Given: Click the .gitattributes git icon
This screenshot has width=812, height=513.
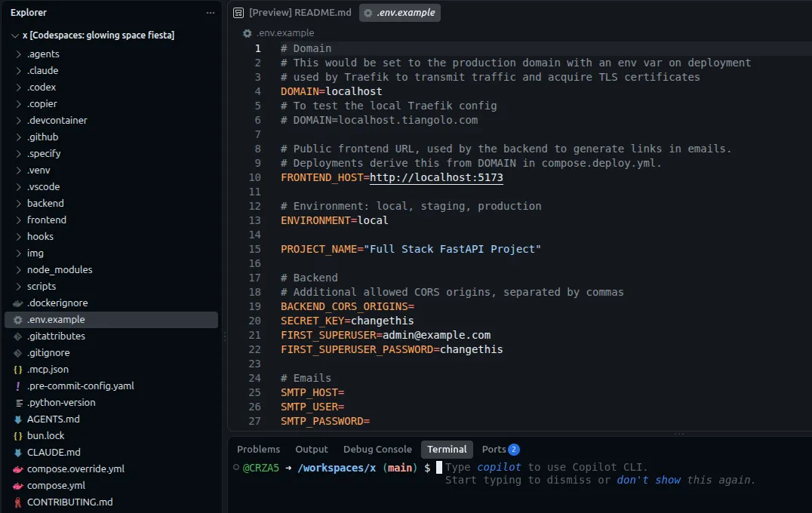Looking at the screenshot, I should 18,336.
